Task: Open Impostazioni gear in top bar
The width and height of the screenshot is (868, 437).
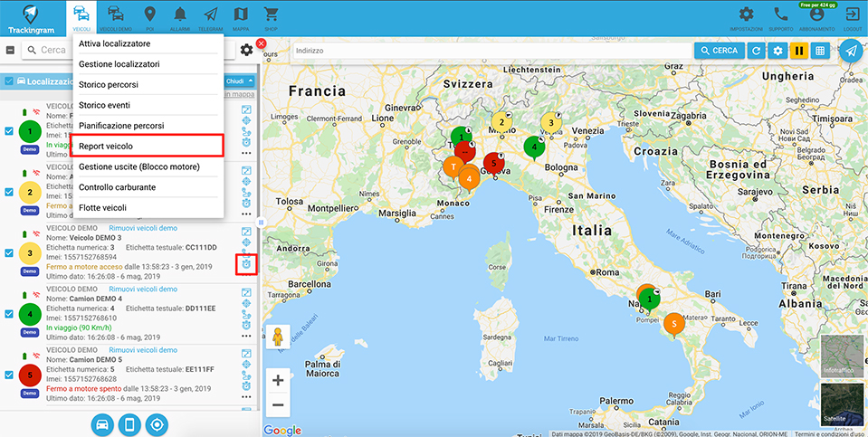Action: 746,18
